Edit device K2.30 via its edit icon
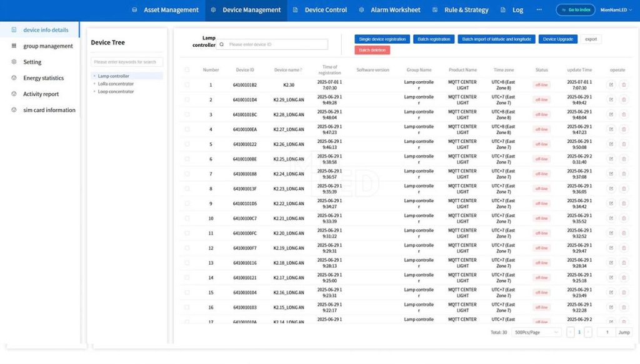The width and height of the screenshot is (640, 364). [611, 85]
